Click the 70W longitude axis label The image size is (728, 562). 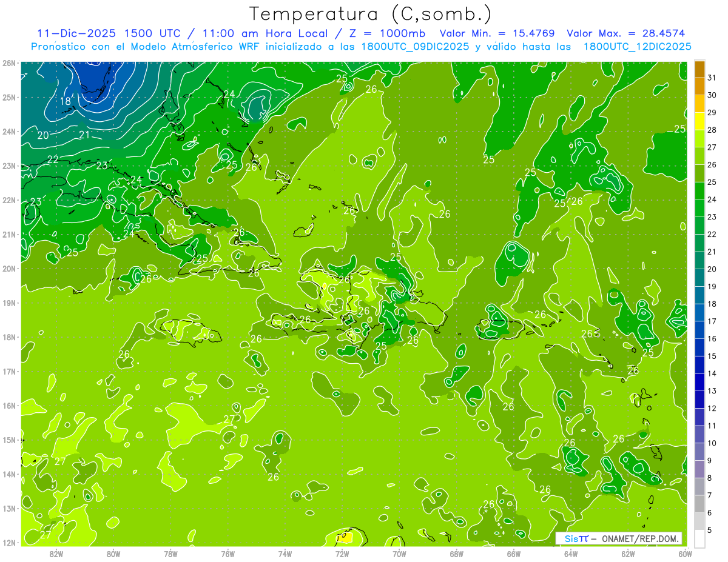tap(399, 553)
